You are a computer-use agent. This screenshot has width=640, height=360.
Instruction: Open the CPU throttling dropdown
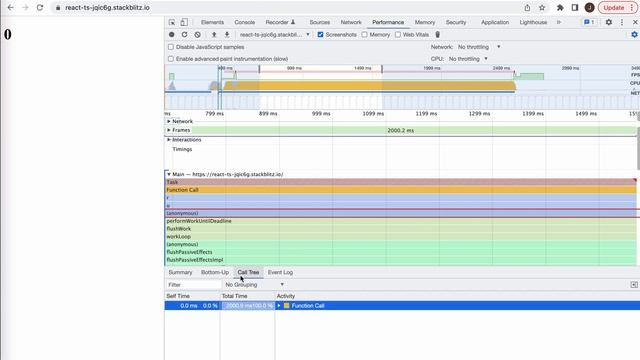coord(468,59)
